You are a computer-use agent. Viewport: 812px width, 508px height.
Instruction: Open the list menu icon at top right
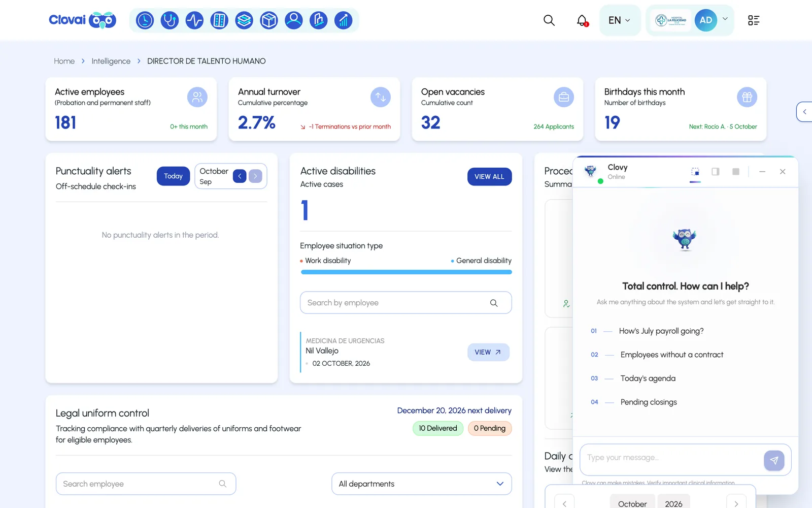coord(754,20)
